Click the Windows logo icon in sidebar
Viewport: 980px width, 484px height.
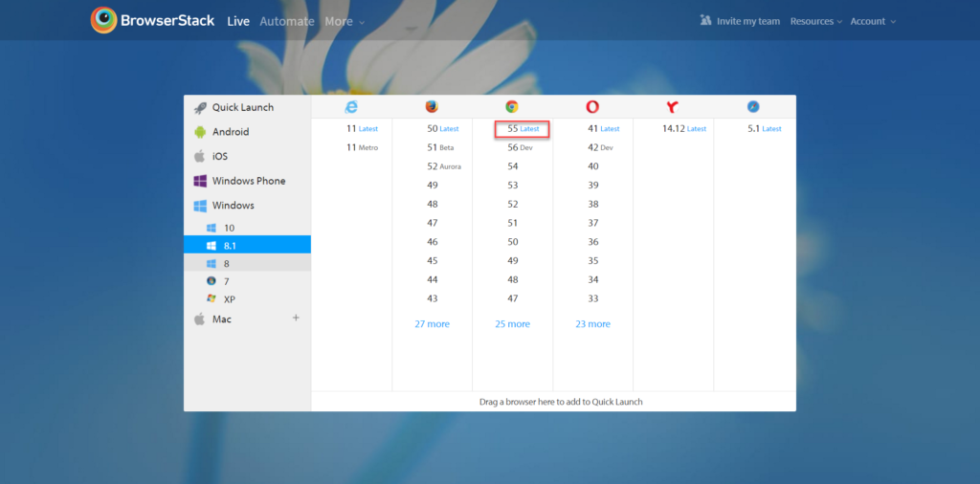200,206
